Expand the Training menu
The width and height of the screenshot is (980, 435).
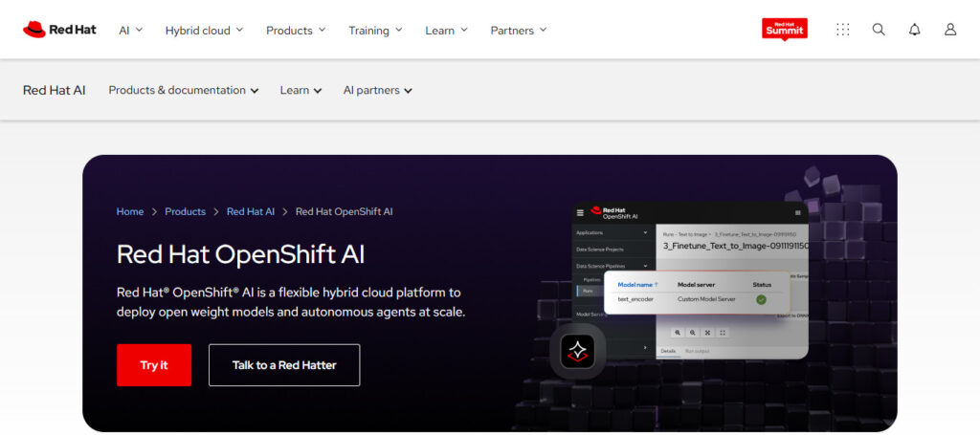375,30
